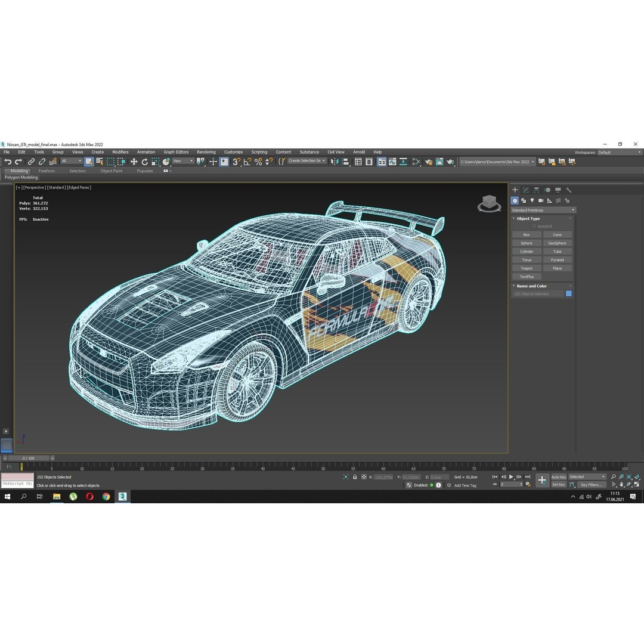Switch to the Hierarchy panel tab

coord(537,190)
